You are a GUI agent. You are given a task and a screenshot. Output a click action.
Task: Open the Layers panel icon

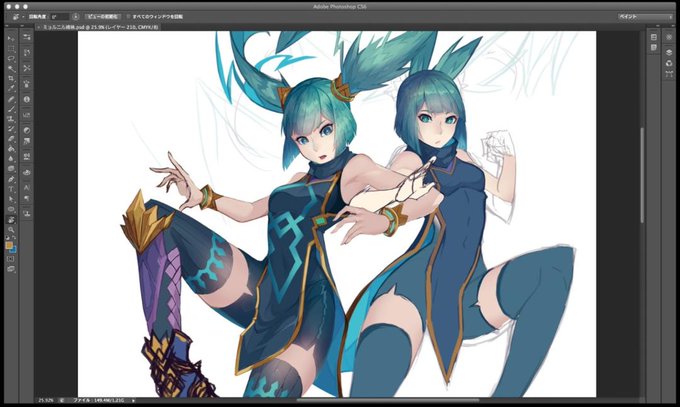click(x=669, y=53)
